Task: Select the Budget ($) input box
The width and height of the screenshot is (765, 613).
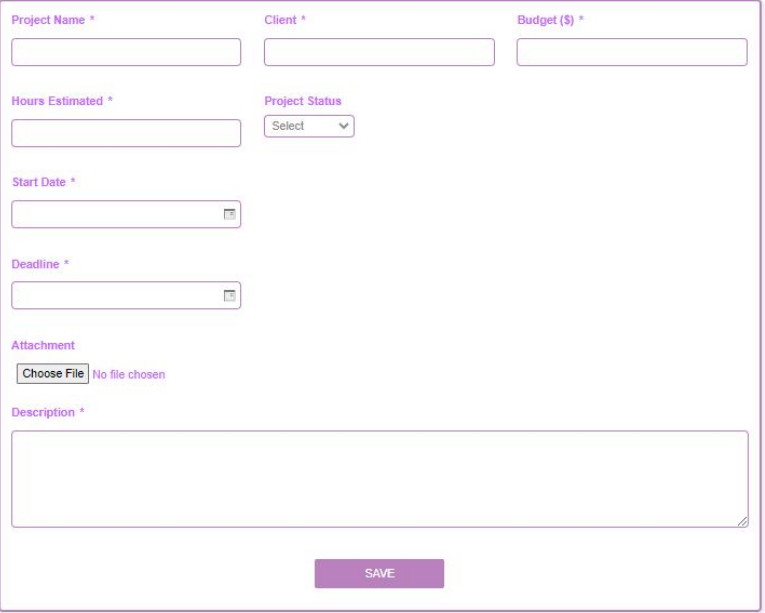Action: [632, 52]
